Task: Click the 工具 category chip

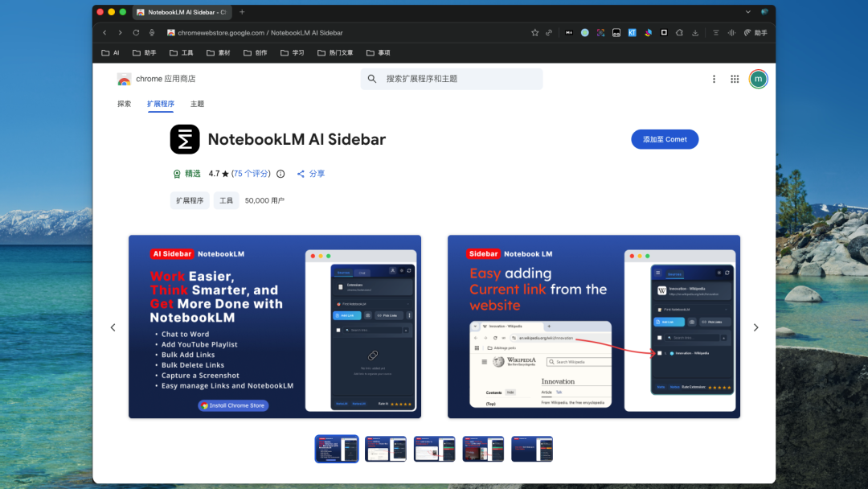Action: coord(227,200)
